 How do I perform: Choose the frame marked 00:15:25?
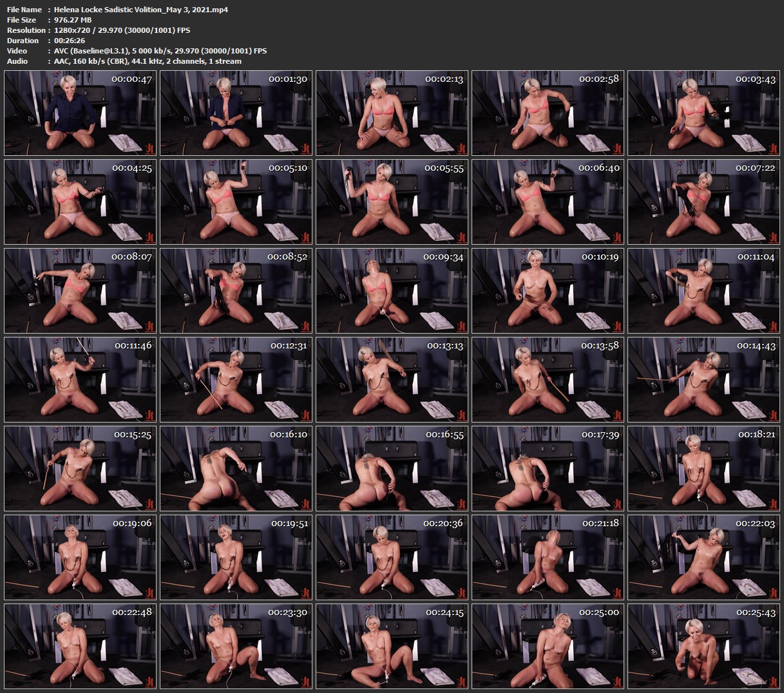pos(81,468)
